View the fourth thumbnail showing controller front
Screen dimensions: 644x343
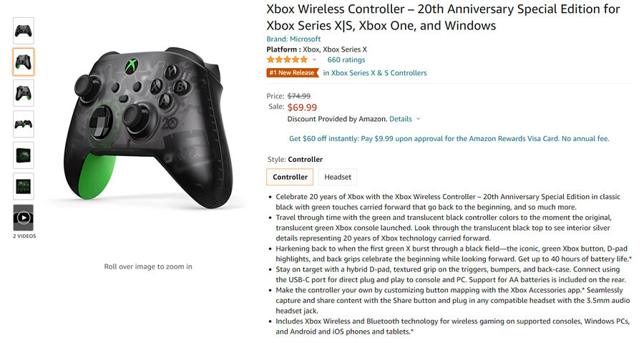tap(24, 124)
